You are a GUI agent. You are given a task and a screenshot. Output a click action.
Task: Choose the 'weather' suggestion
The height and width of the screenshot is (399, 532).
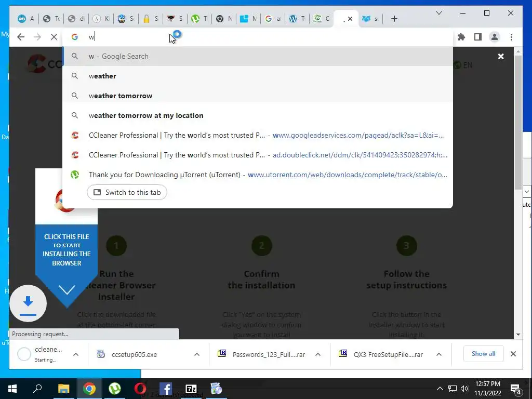258,76
